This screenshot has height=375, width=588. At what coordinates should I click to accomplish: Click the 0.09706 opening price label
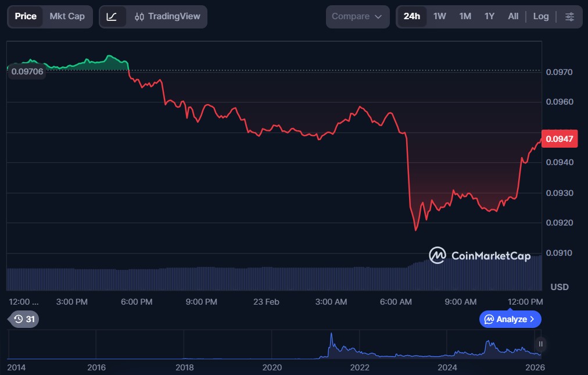tap(27, 72)
